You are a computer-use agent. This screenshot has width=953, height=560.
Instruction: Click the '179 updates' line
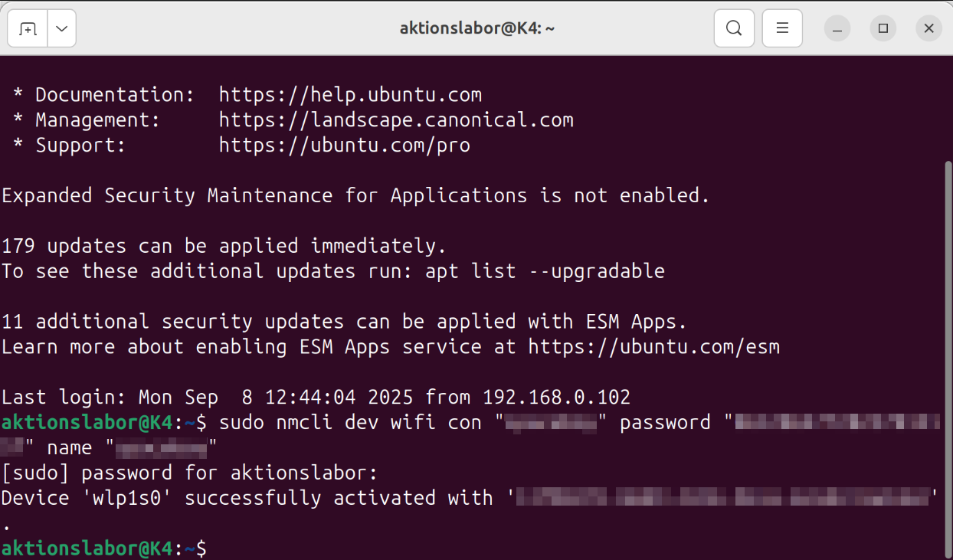pyautogui.click(x=224, y=246)
